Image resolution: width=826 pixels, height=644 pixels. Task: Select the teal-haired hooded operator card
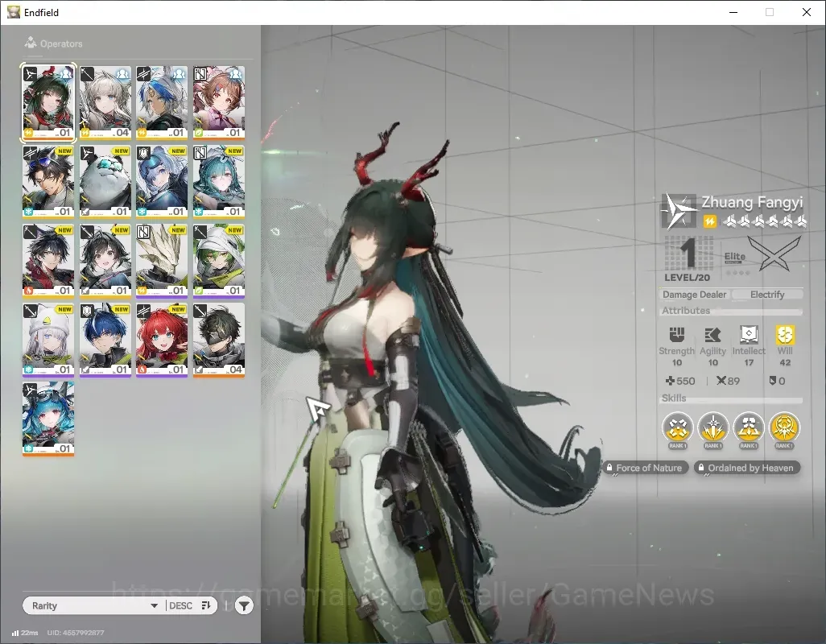click(219, 182)
